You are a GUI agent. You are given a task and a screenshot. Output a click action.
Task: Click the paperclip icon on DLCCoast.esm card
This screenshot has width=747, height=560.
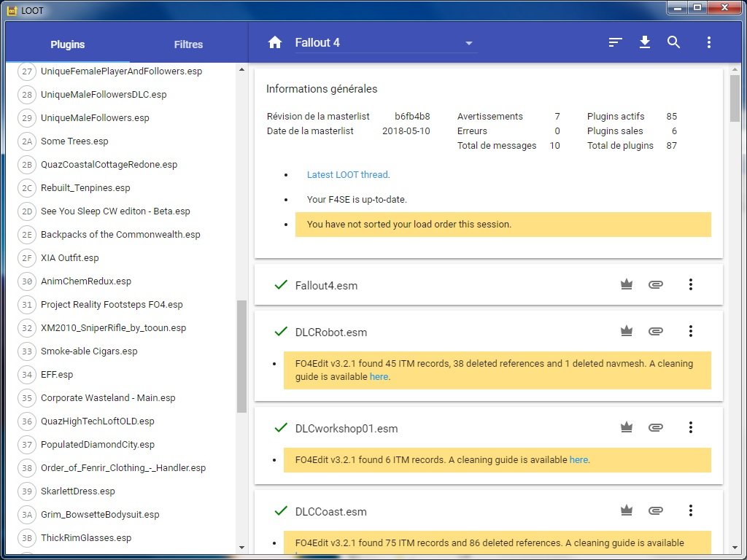coord(656,511)
